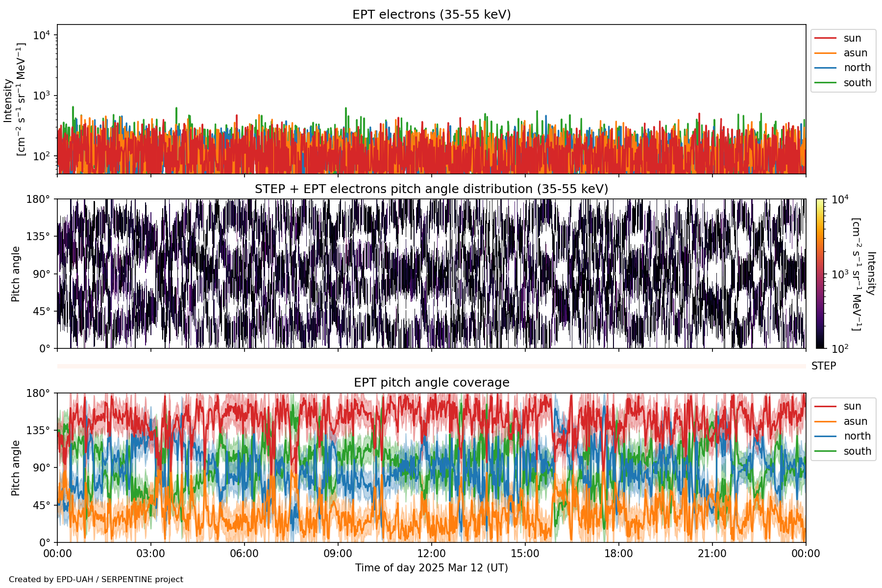Screen dimensions: 882x588
Task: Pick the 21:00 time axis tick label
Action: click(x=712, y=554)
